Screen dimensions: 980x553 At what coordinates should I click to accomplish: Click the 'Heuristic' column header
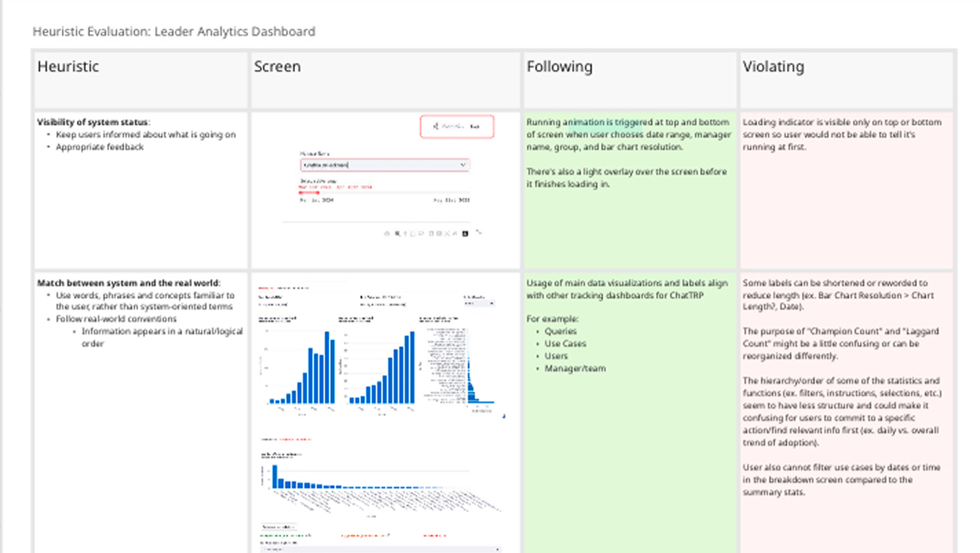pos(68,67)
